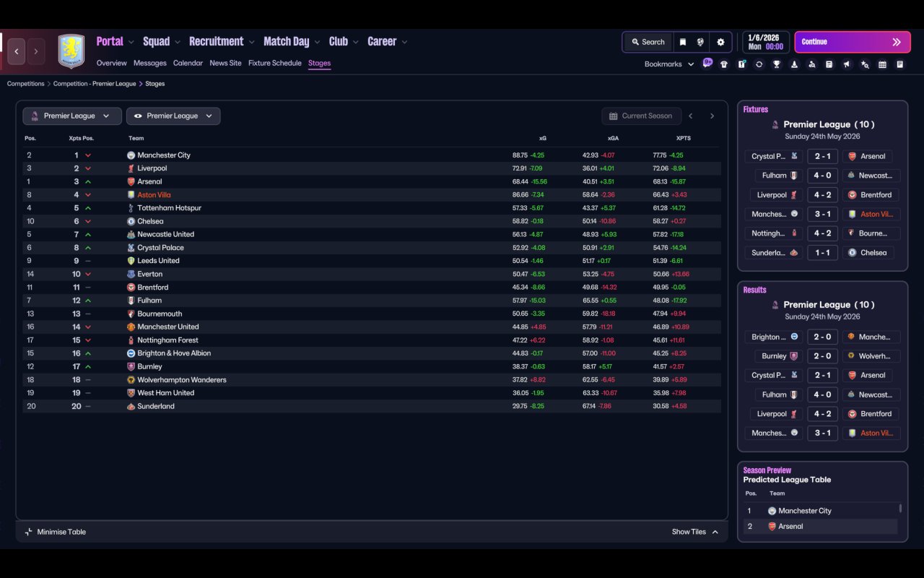Open the shirt shortcut icon

tap(724, 64)
